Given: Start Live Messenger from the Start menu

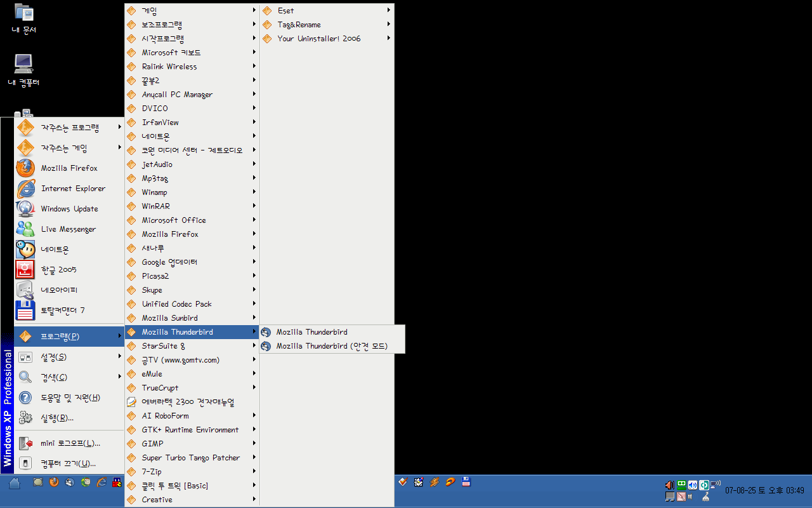Looking at the screenshot, I should (x=69, y=229).
